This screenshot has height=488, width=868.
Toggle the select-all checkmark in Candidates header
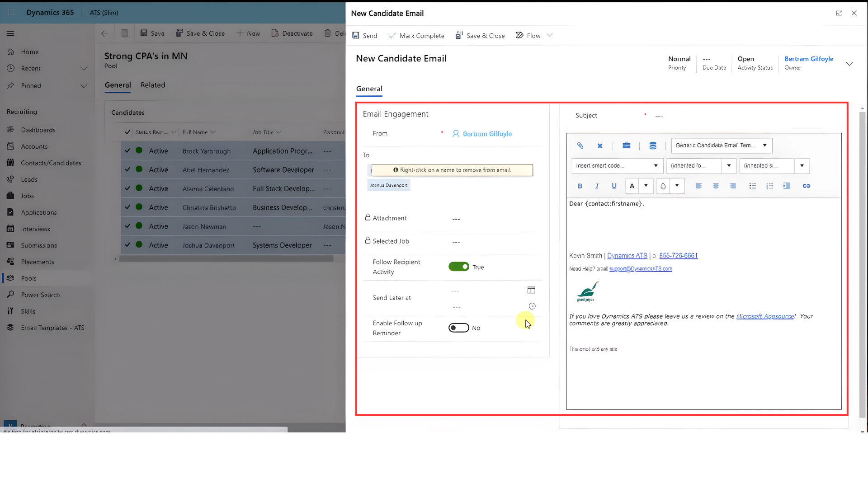click(x=127, y=132)
